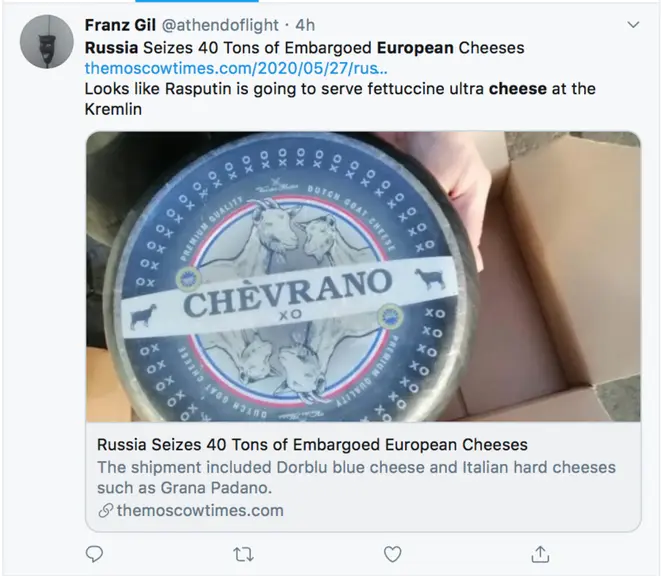Open the Chèvrano cheese preview image

coord(363,277)
